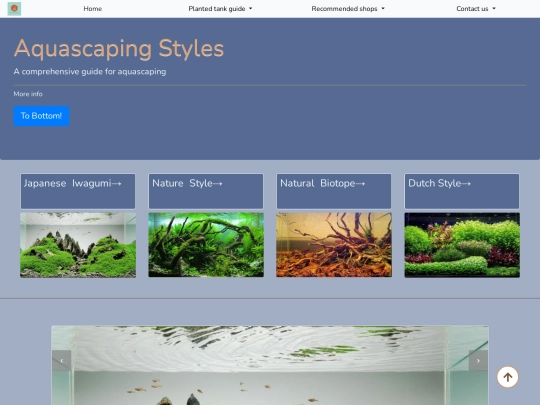Open the Home nav link
This screenshot has width=540, height=405.
click(93, 9)
